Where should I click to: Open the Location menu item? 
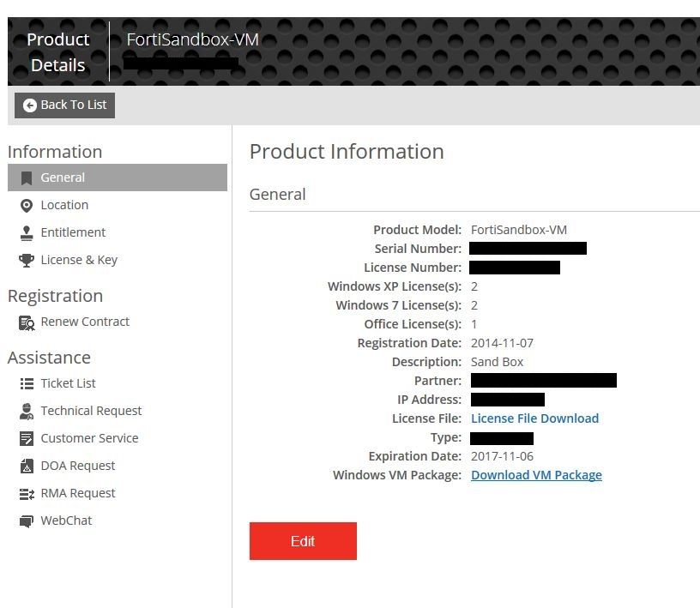64,205
